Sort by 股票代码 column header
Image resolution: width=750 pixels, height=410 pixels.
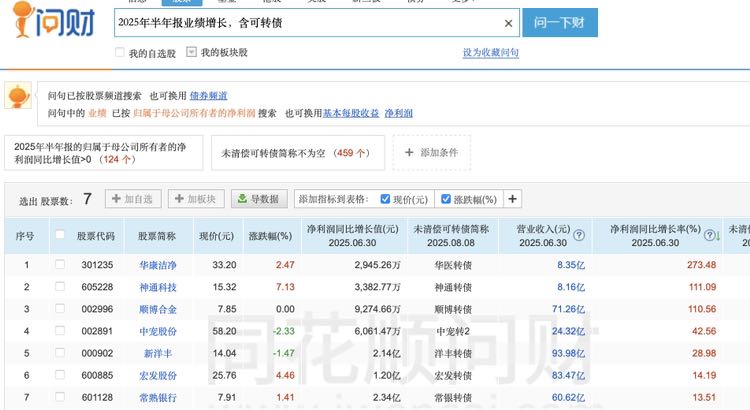96,236
